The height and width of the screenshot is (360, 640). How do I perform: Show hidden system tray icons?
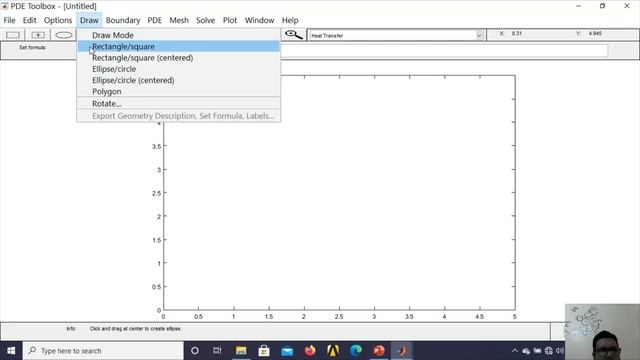[515, 351]
